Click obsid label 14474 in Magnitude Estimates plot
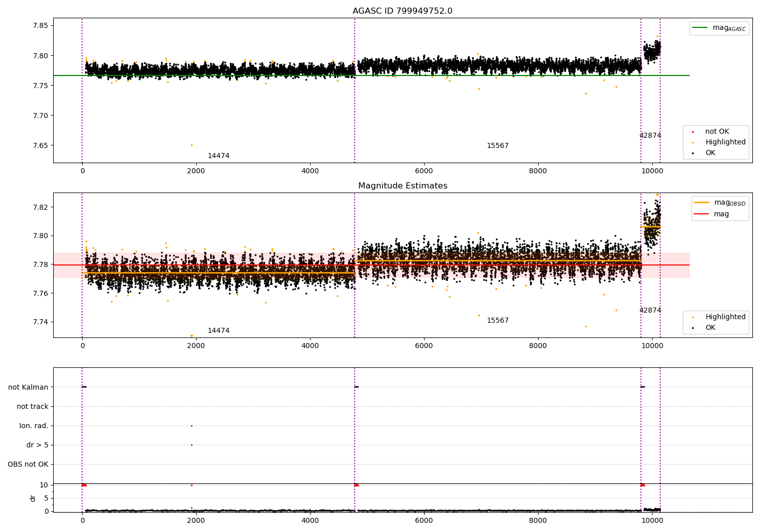Image resolution: width=760 pixels, height=532 pixels. click(x=218, y=331)
